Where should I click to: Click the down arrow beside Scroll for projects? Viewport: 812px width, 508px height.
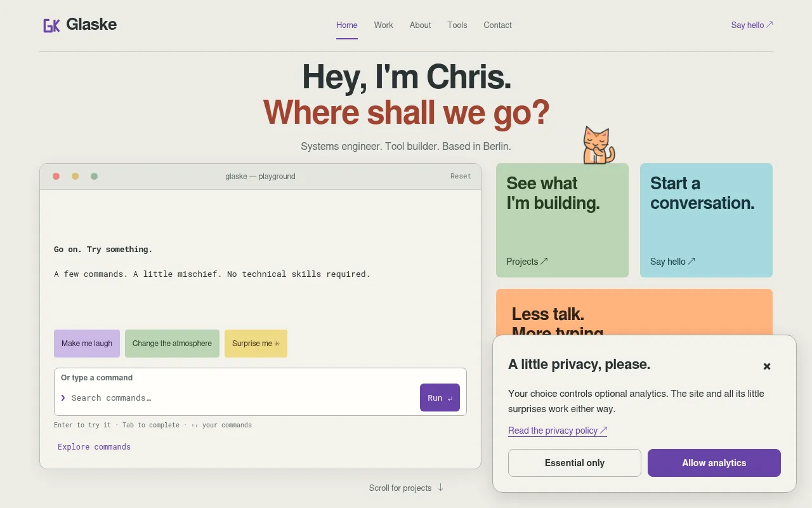coord(440,488)
